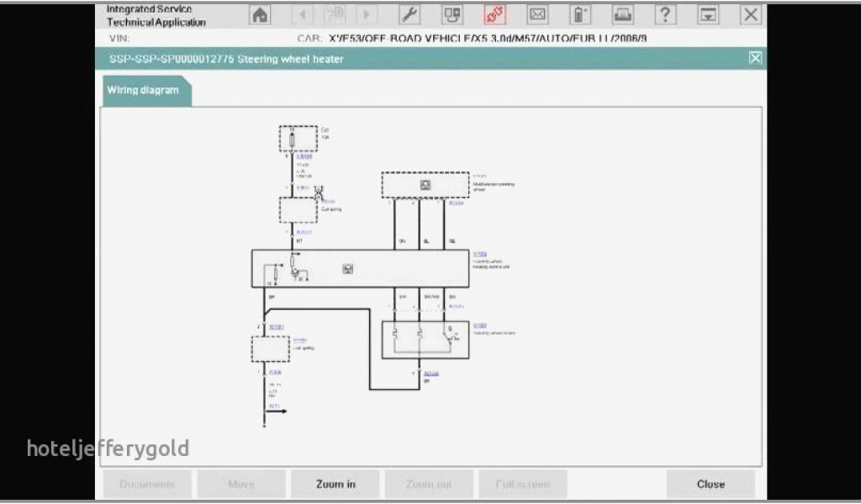Click the Full screen button
The height and width of the screenshot is (504, 861).
[x=523, y=484]
